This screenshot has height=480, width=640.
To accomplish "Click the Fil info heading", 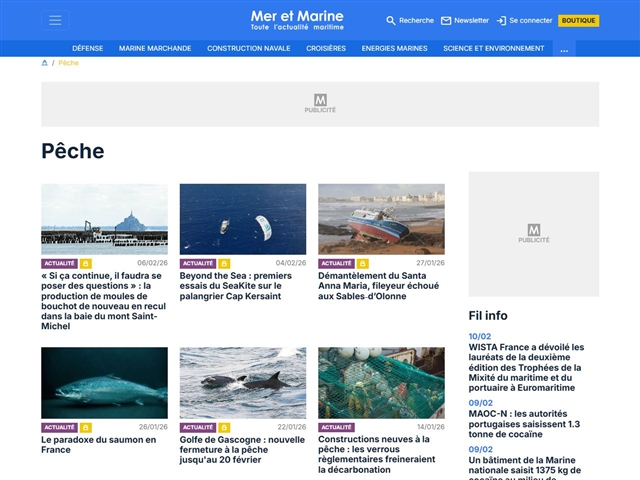I will [488, 316].
